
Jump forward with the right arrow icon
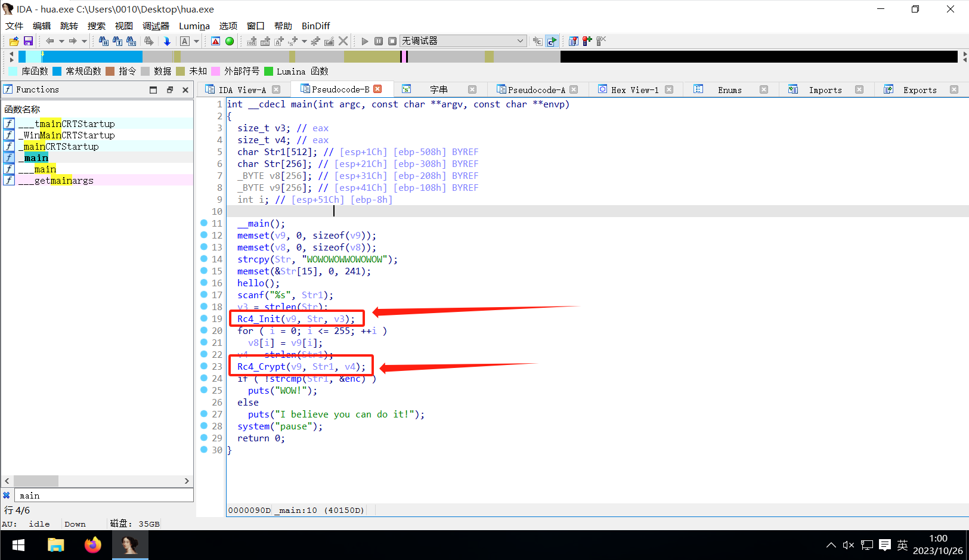point(73,41)
